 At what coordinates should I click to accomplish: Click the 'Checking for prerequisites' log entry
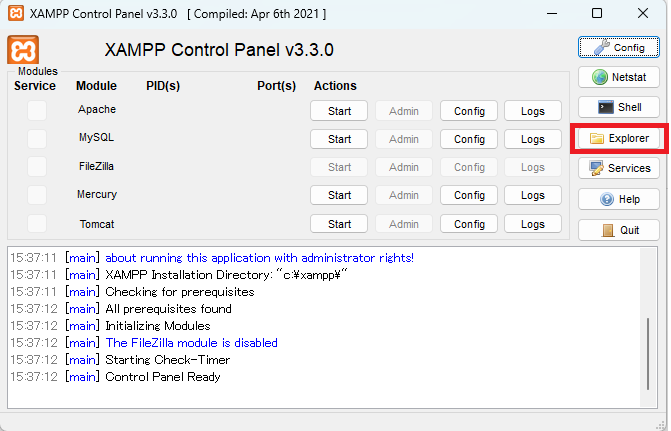coord(180,292)
